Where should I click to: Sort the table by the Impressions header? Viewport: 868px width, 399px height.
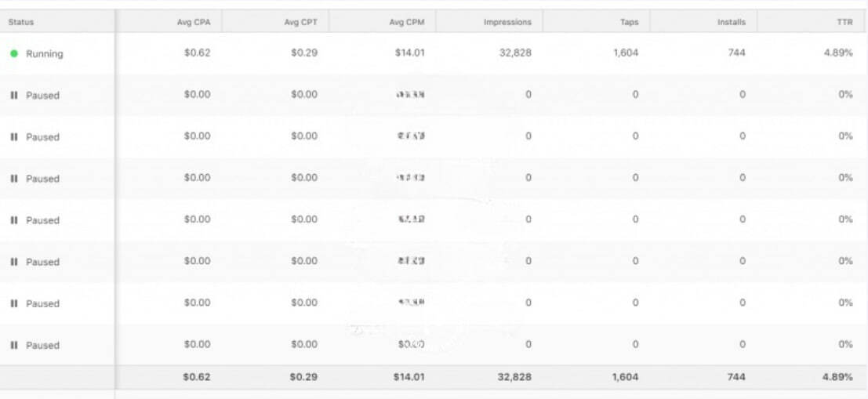pyautogui.click(x=507, y=22)
